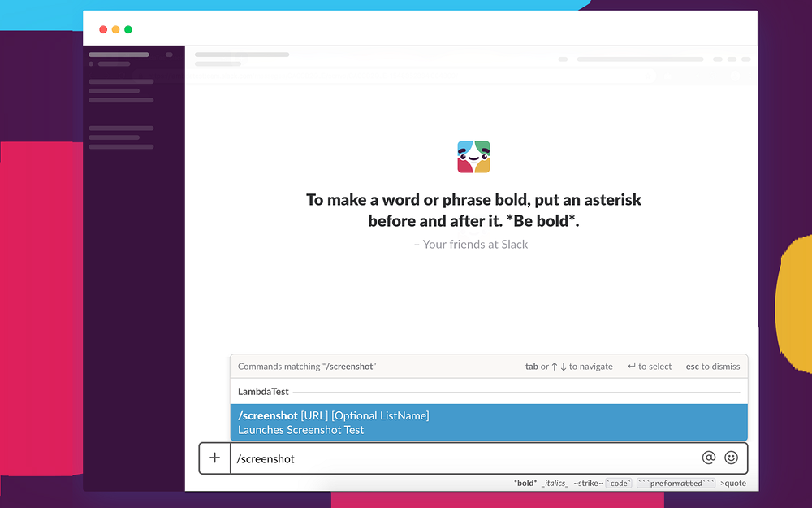
Task: Click 'tab or ↑↓ to navigate' hint
Action: pyautogui.click(x=568, y=367)
